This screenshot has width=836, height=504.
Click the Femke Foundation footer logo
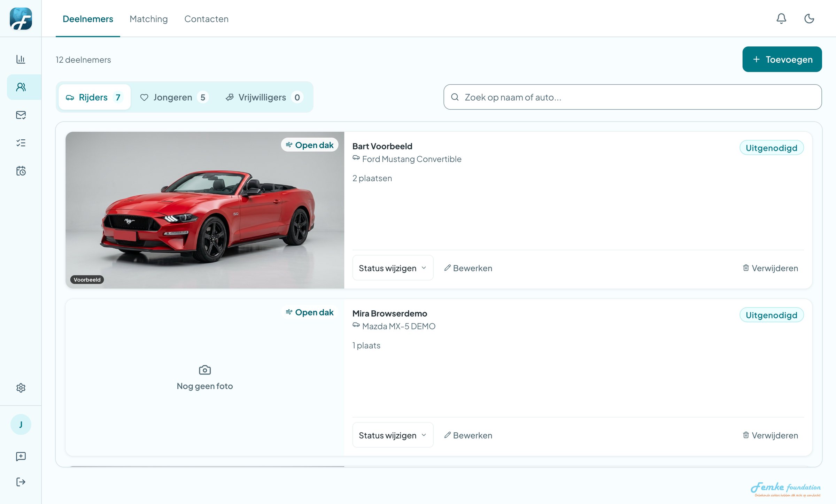pos(785,489)
